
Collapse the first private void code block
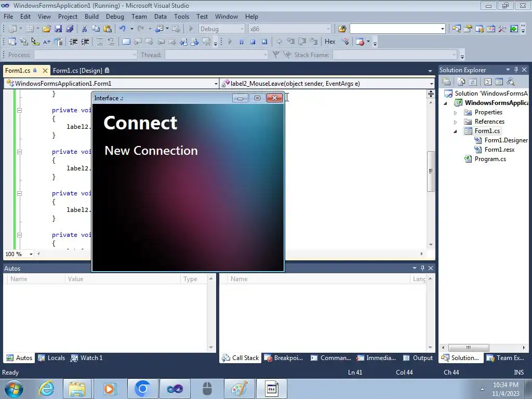pyautogui.click(x=19, y=110)
